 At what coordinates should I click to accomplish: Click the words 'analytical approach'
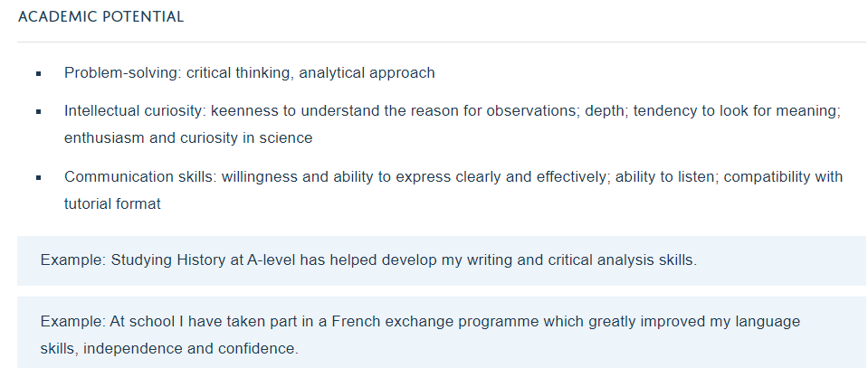(367, 73)
